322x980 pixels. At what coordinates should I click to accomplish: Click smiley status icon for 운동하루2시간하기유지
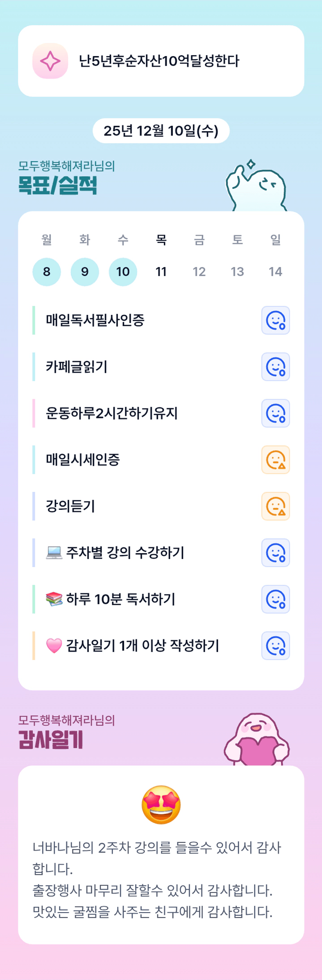[275, 413]
